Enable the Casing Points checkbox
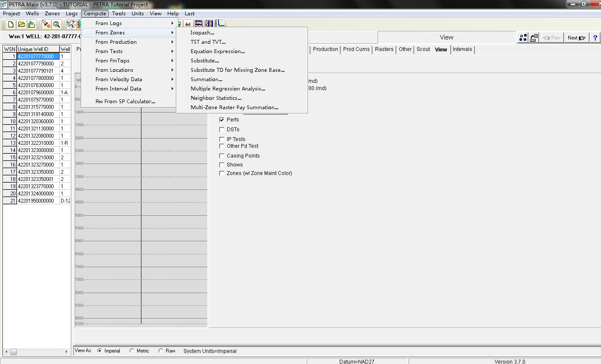The image size is (601, 364). (x=222, y=156)
